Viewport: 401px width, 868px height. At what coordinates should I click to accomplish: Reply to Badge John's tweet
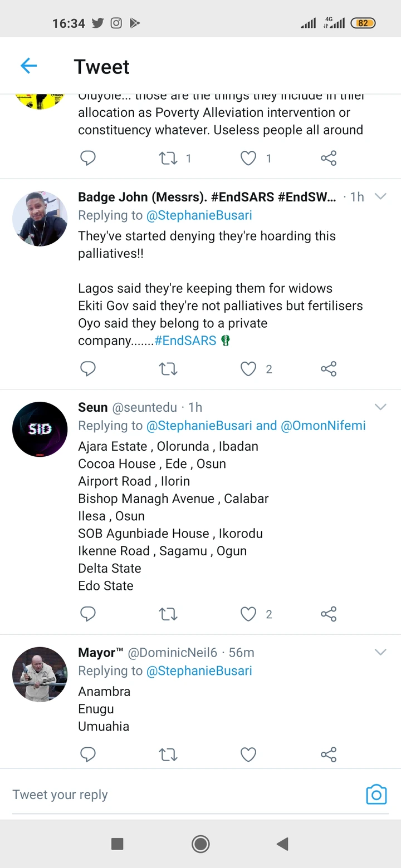[88, 368]
